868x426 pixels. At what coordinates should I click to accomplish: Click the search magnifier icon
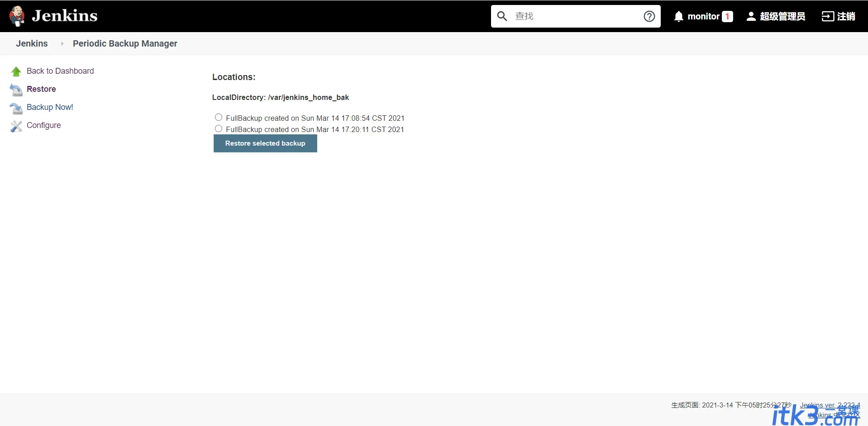(x=502, y=16)
